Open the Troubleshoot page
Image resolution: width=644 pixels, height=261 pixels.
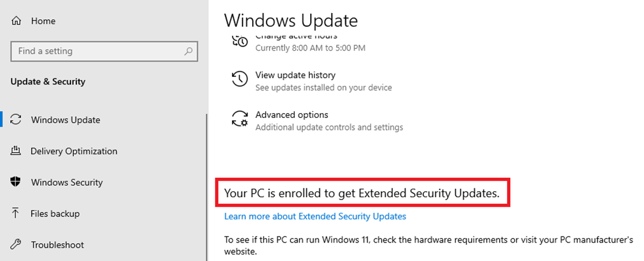point(57,245)
